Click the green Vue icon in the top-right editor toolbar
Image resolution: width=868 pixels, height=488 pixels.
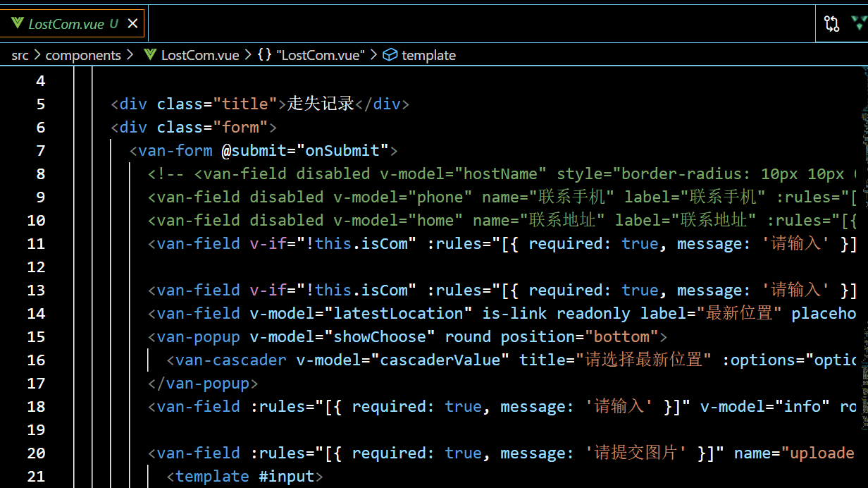click(x=859, y=23)
